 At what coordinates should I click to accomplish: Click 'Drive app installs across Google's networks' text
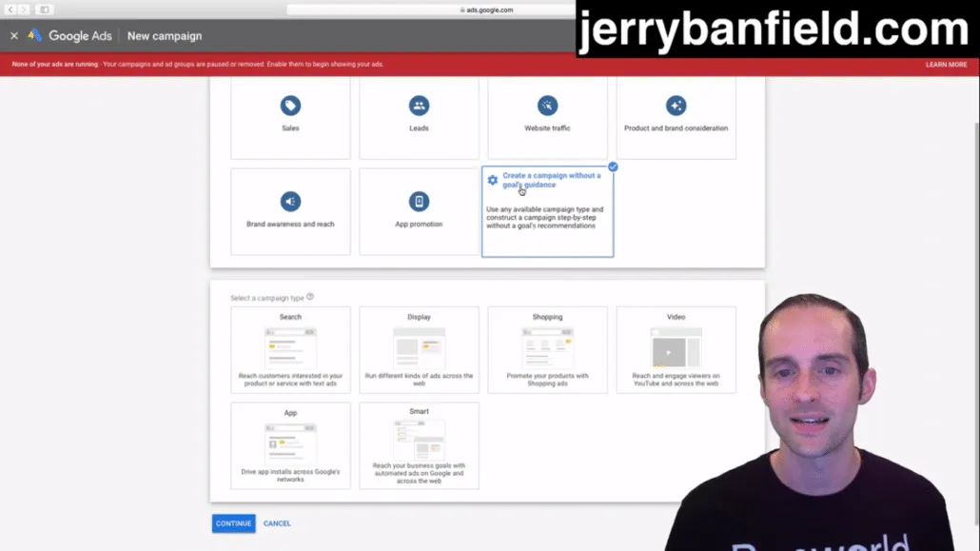[290, 475]
